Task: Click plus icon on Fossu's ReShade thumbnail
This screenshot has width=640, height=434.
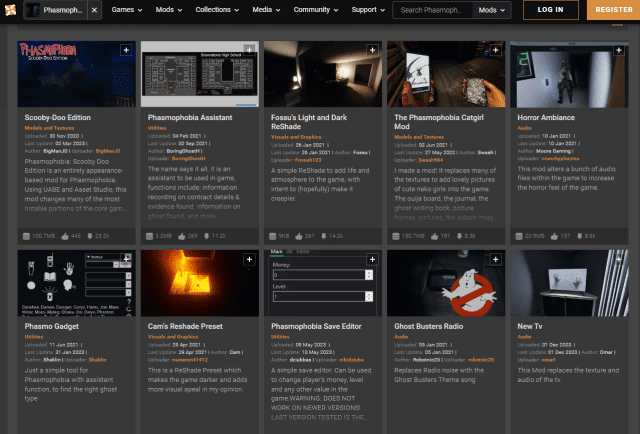Action: 371,49
